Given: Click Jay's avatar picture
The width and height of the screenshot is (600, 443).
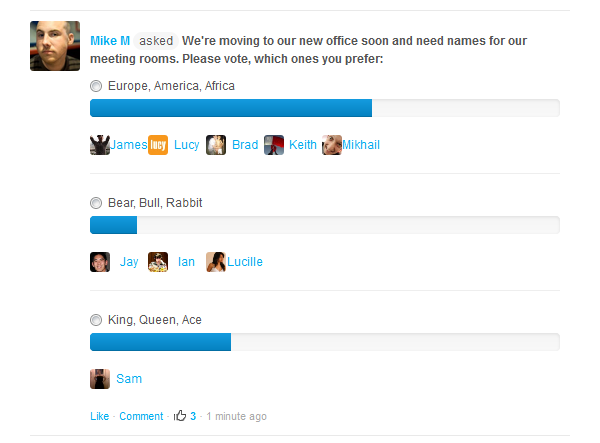Looking at the screenshot, I should [100, 262].
